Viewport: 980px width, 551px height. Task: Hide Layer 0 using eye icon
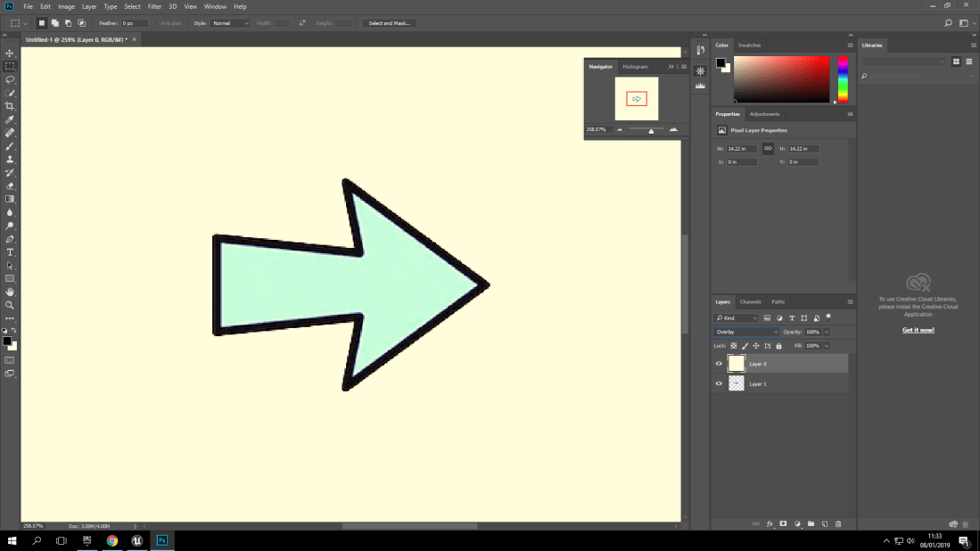(720, 364)
